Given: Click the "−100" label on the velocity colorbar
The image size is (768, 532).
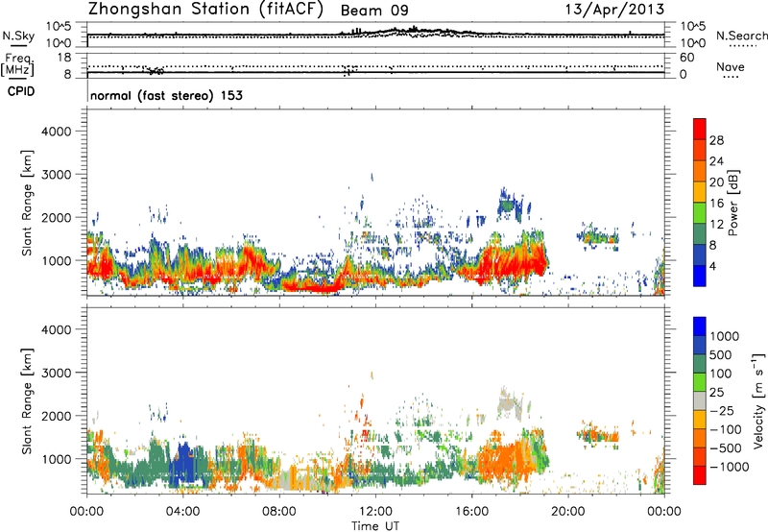Looking at the screenshot, I should click(725, 429).
